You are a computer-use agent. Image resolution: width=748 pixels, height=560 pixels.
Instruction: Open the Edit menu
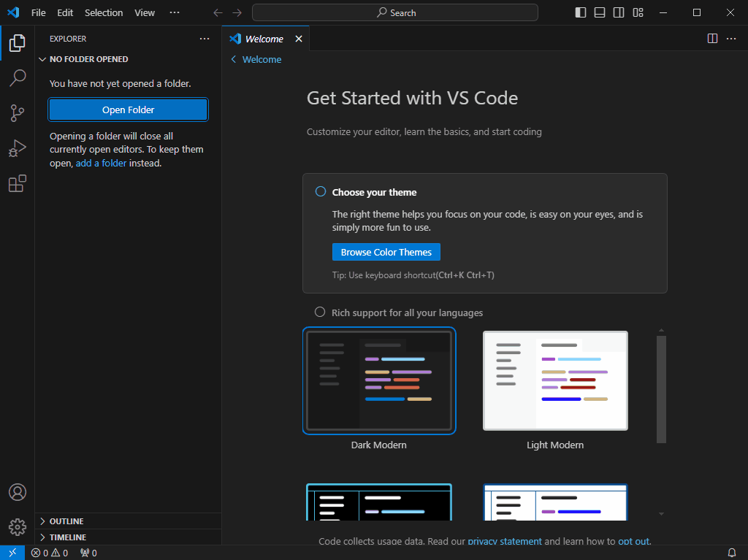(x=65, y=13)
